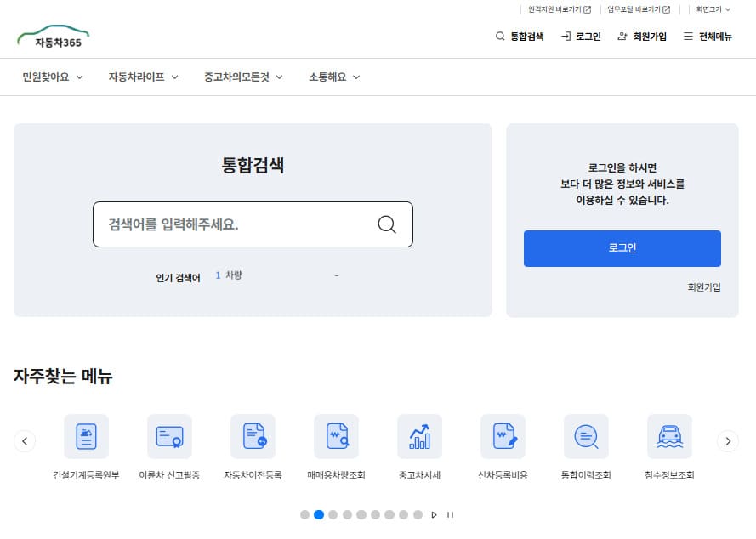Click the 건설기계등록원부 label
The image size is (756, 539).
tap(86, 475)
